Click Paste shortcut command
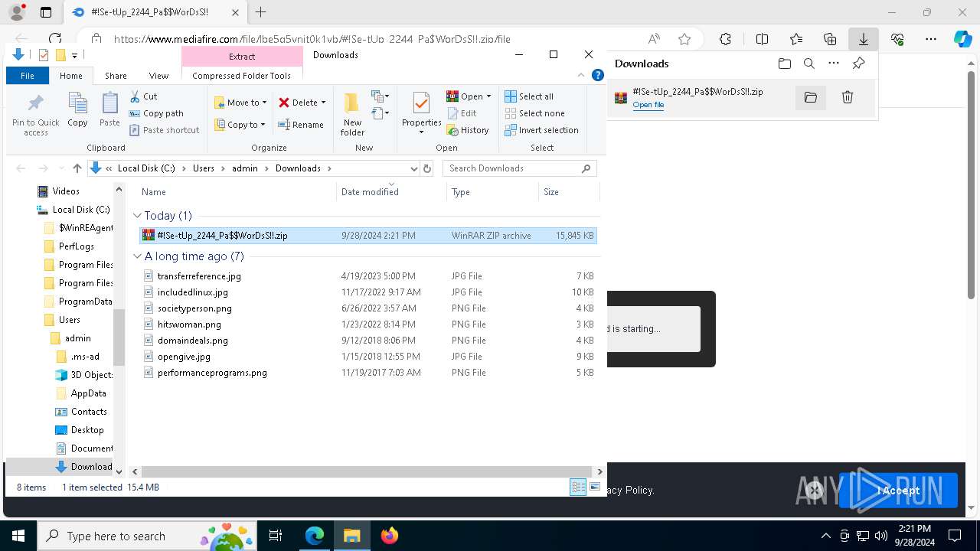Viewport: 980px width, 551px height. (x=165, y=130)
